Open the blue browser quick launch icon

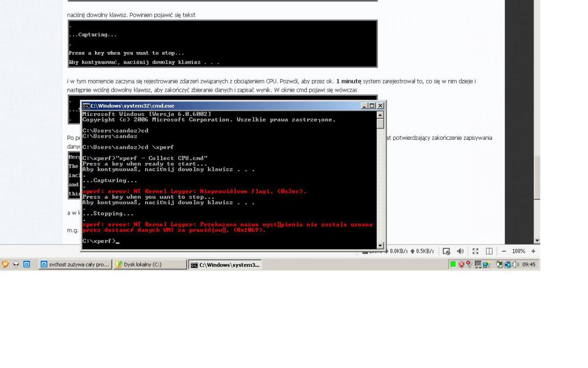coord(27,264)
